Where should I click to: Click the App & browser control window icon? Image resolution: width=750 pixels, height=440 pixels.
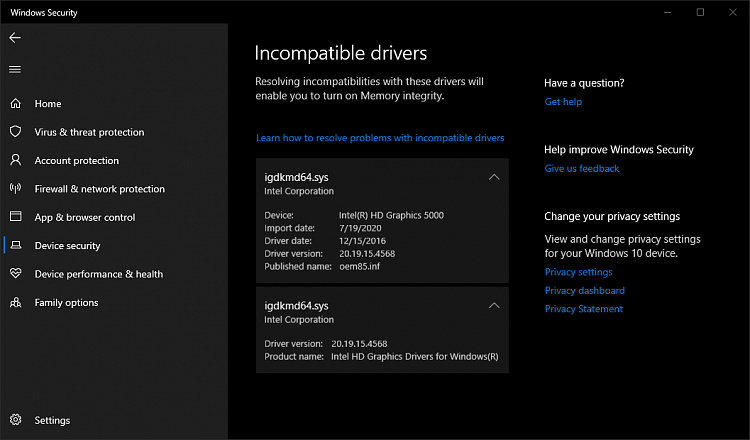[16, 217]
